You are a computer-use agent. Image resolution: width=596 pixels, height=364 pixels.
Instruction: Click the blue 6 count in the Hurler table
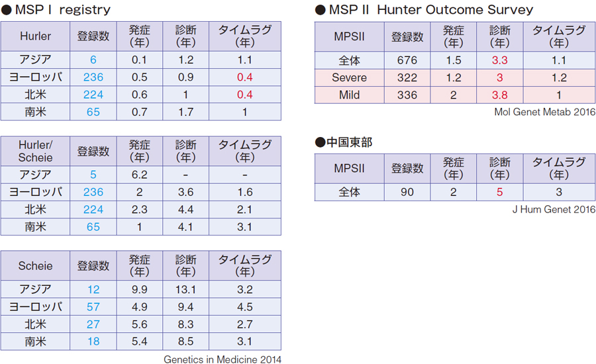[x=93, y=60]
